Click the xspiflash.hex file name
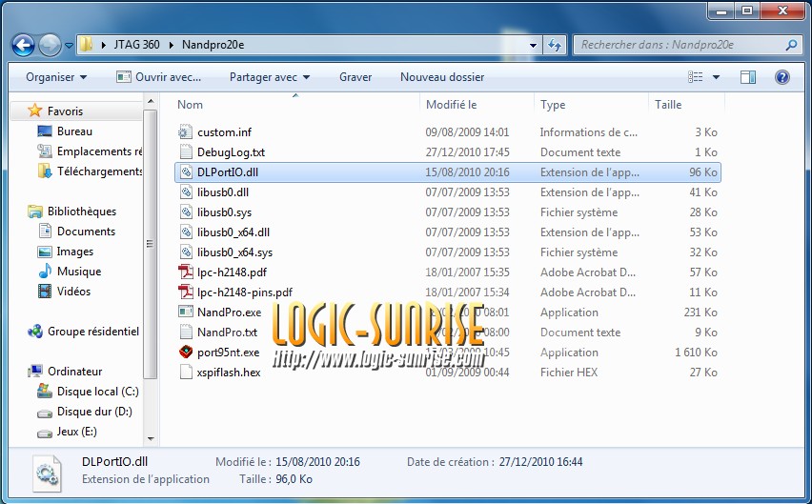812x504 pixels. click(229, 373)
